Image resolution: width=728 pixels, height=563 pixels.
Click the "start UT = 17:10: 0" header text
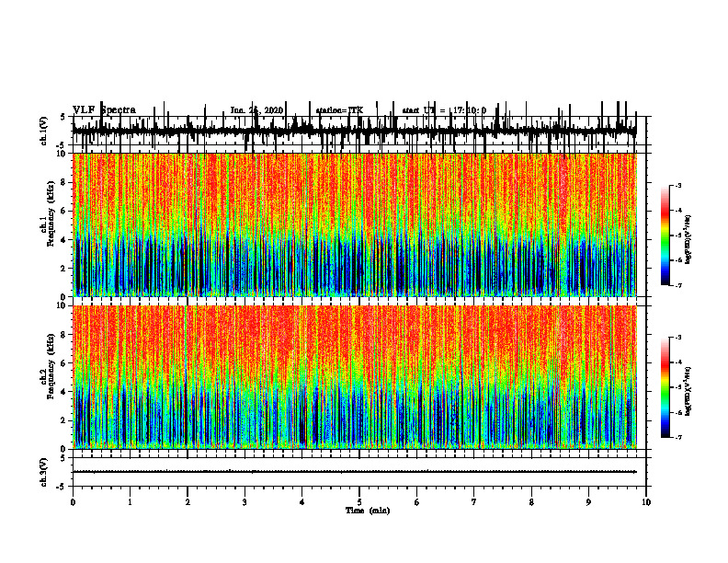444,110
